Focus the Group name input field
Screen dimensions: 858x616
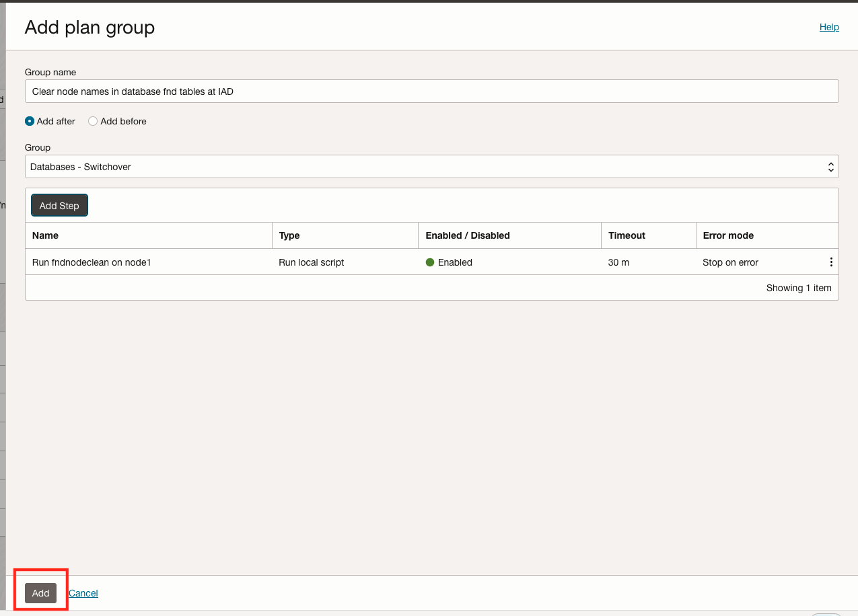432,91
